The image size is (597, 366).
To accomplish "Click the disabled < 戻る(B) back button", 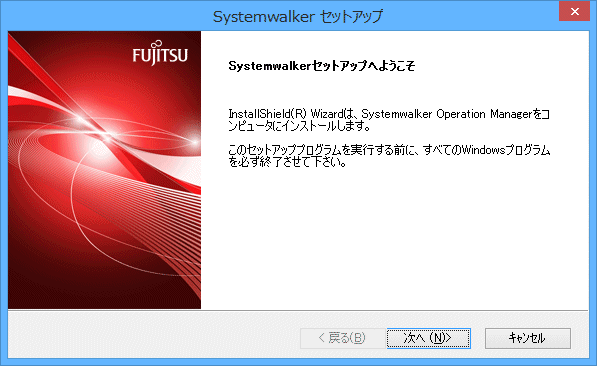I will coord(342,338).
